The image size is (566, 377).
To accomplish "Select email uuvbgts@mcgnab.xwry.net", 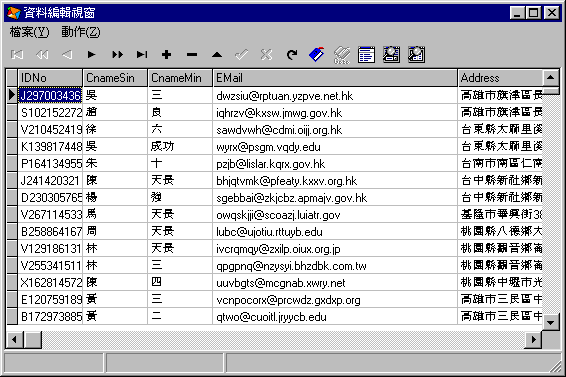I will [335, 282].
